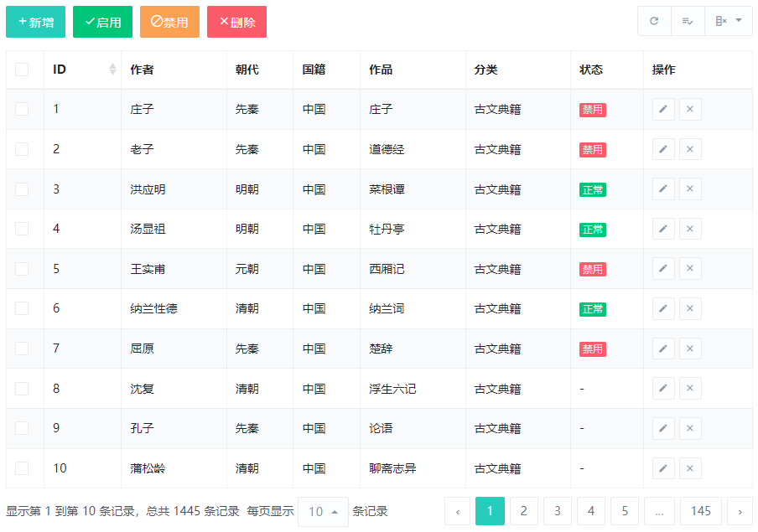The height and width of the screenshot is (532, 758).
Task: Tick the checkbox for 老子 row
Action: [22, 149]
